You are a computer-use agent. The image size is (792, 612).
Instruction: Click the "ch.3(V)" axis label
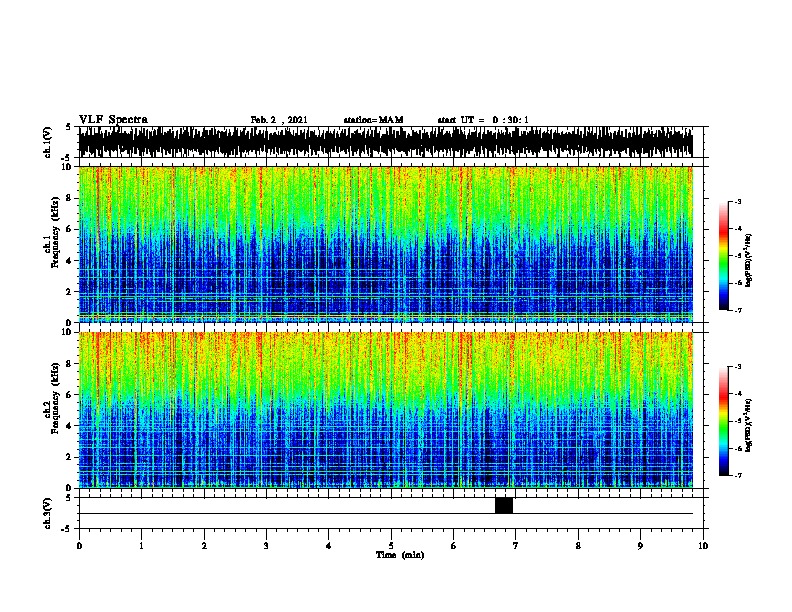(47, 513)
